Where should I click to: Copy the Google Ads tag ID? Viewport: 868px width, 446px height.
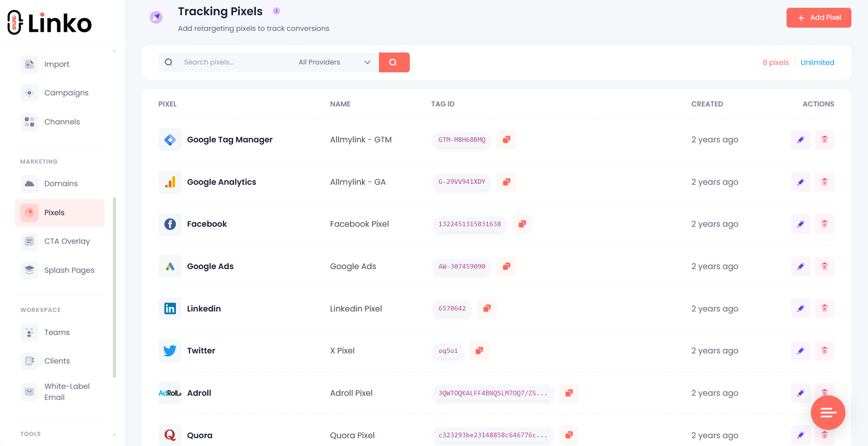(507, 266)
